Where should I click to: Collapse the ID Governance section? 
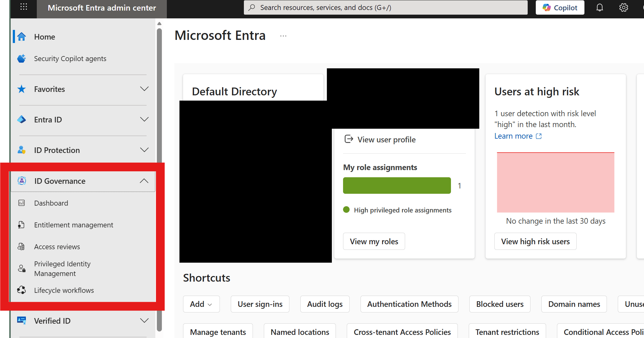(144, 181)
